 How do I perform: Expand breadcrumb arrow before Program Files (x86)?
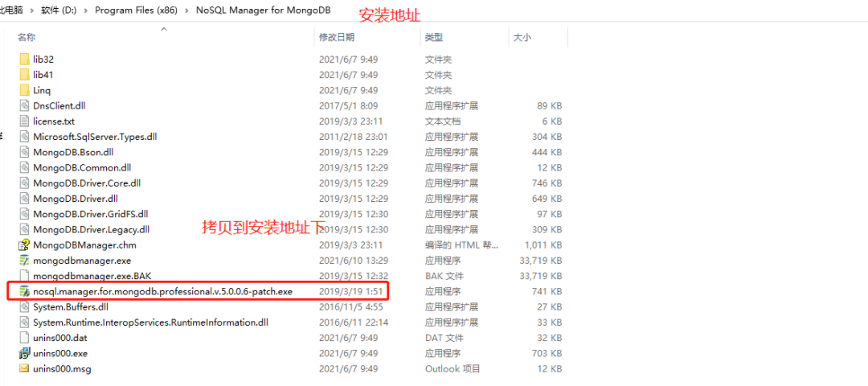84,11
